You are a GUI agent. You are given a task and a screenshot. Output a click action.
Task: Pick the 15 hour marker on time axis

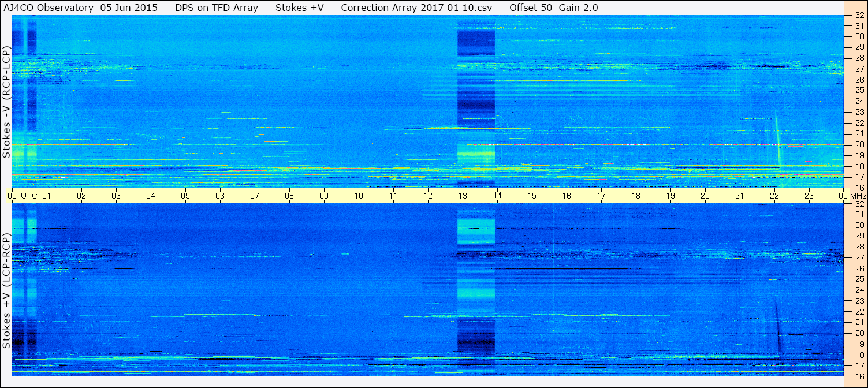(x=532, y=196)
